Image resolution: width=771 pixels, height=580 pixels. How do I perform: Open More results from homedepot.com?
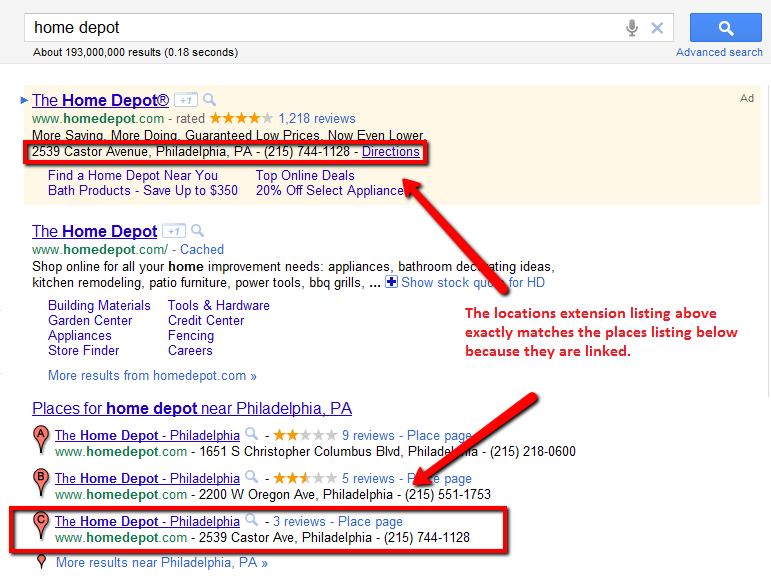152,376
